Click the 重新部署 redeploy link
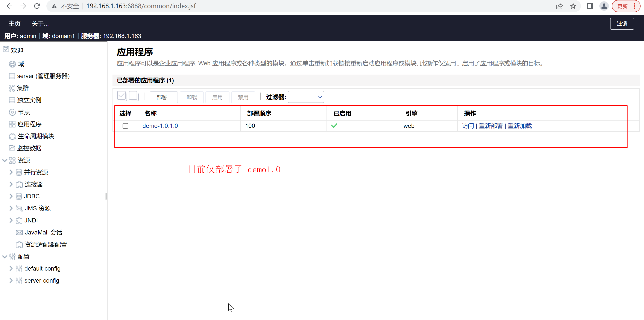Image resolution: width=644 pixels, height=320 pixels. (x=491, y=126)
